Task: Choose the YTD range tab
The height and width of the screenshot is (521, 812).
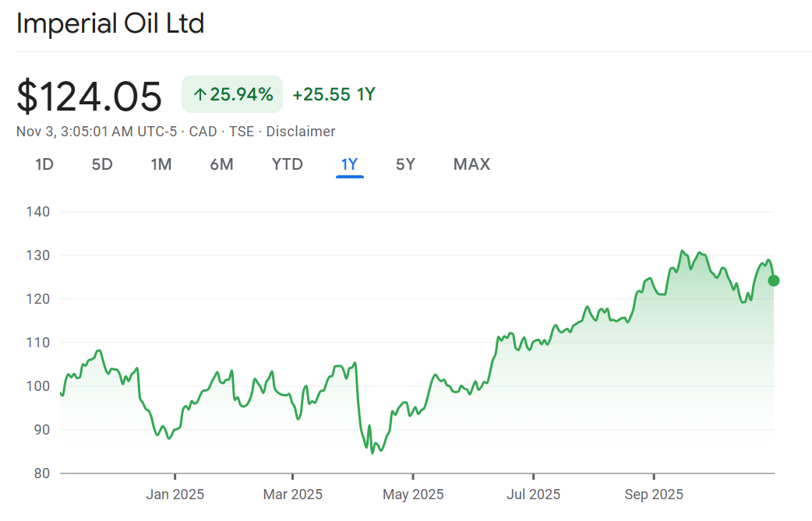Action: click(x=287, y=164)
